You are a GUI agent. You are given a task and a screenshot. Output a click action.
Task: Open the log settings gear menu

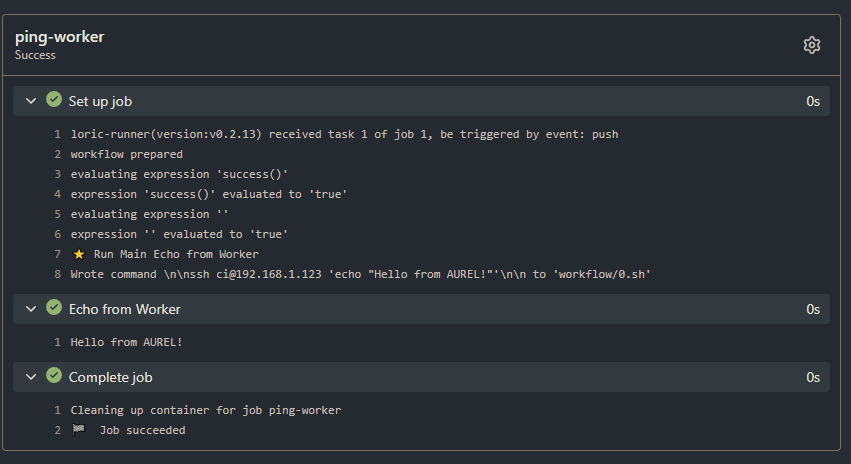(x=811, y=45)
